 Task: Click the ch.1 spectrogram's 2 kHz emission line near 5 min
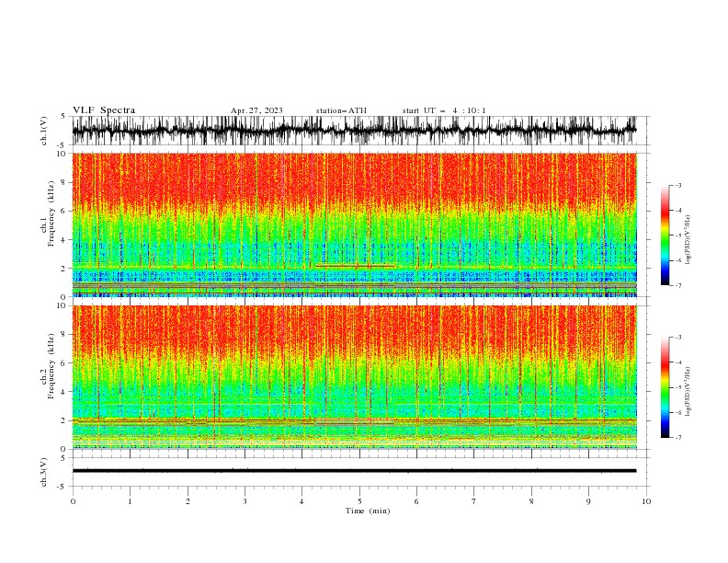click(355, 266)
